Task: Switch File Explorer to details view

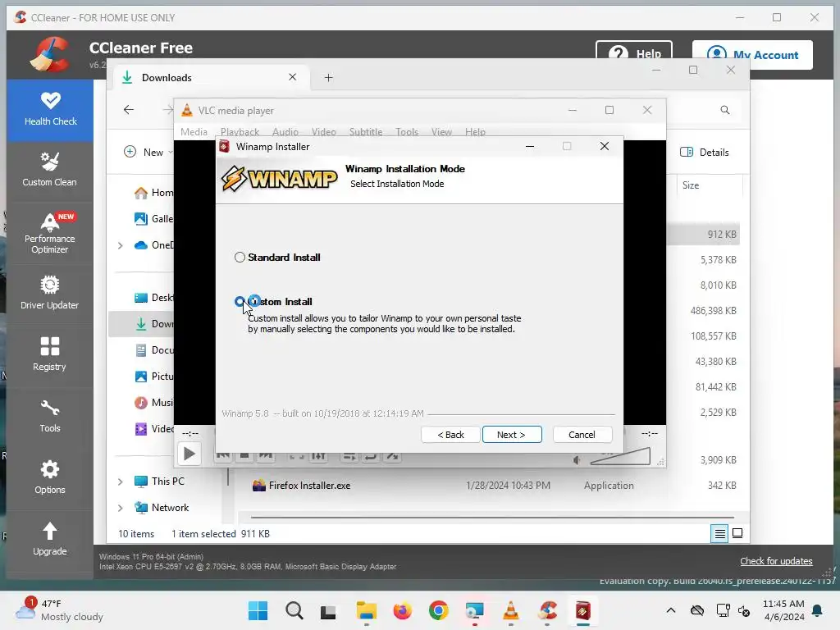Action: (719, 533)
